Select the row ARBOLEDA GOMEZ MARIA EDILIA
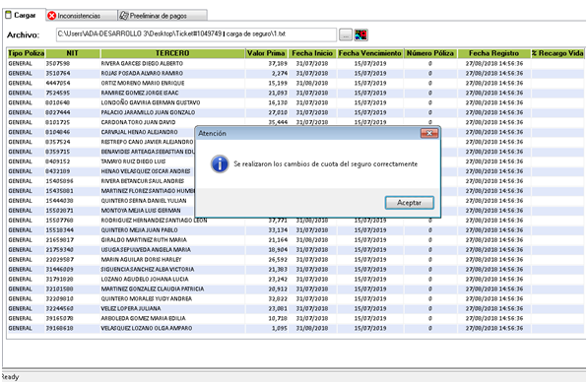588x384 pixels. 295,318
